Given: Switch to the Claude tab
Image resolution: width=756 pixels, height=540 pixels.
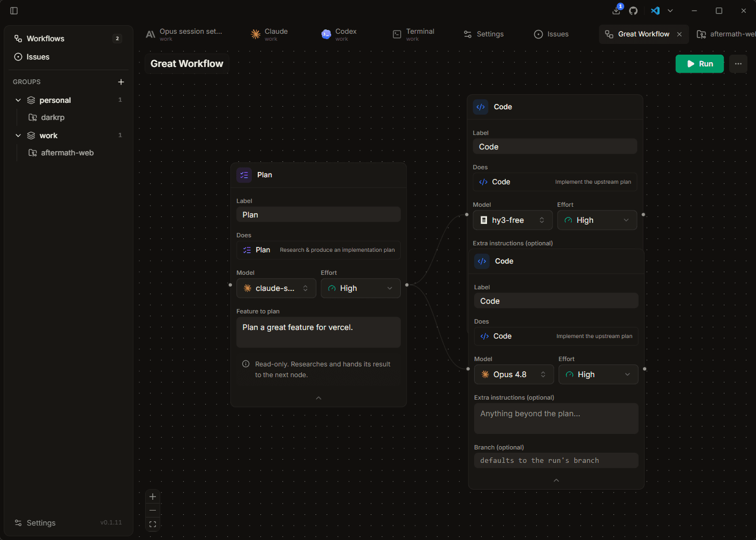Looking at the screenshot, I should tap(270, 34).
